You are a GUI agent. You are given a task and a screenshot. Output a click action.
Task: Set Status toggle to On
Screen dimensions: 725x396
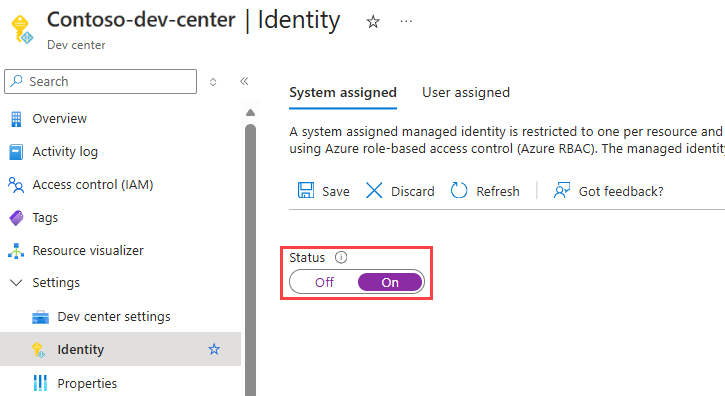pos(390,282)
